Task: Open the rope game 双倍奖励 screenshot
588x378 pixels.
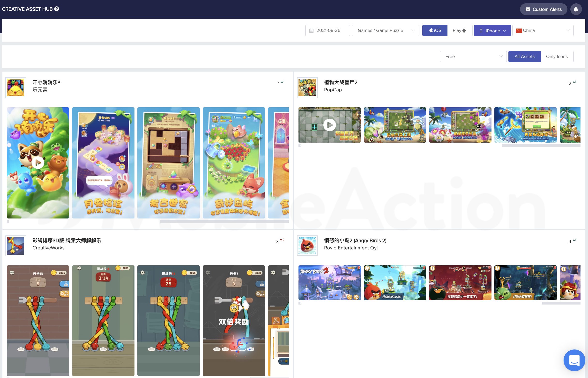Action: (234, 320)
